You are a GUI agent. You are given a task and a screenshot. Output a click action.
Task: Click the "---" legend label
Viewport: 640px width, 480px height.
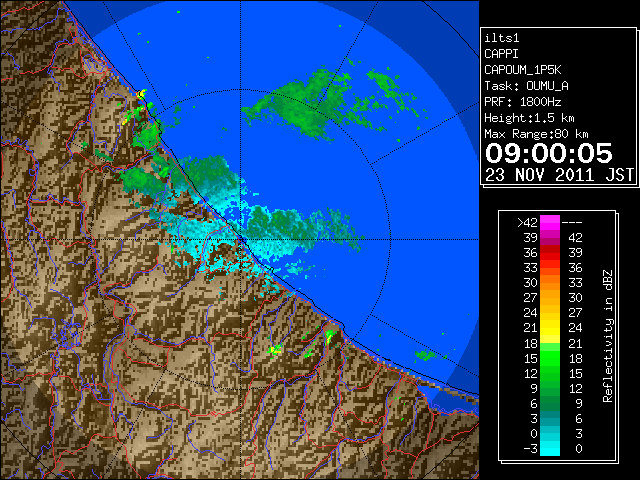(572, 223)
